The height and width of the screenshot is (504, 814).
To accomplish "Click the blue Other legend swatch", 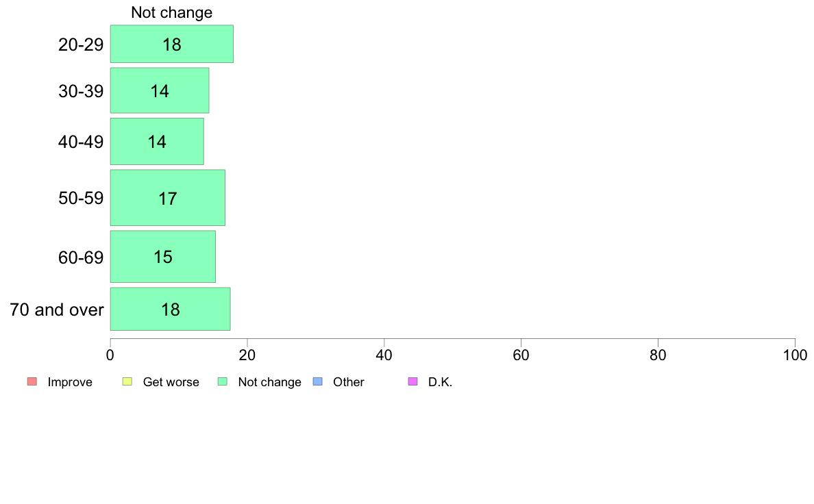I will pyautogui.click(x=318, y=381).
